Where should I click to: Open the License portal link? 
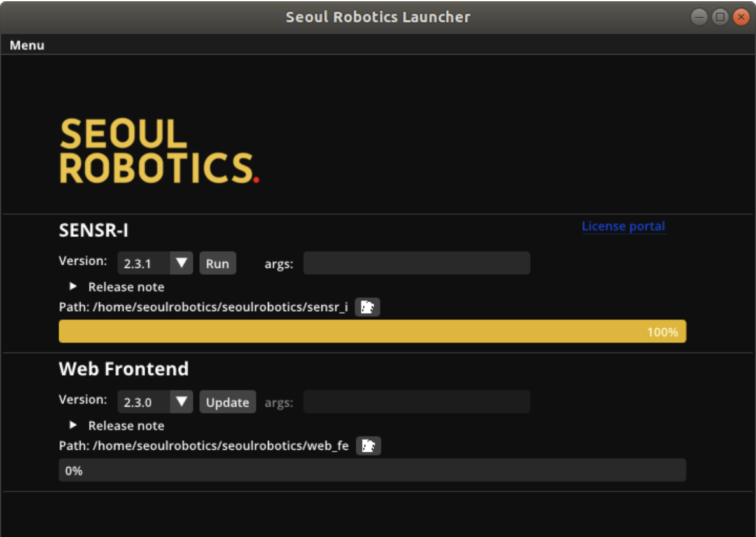tap(623, 226)
